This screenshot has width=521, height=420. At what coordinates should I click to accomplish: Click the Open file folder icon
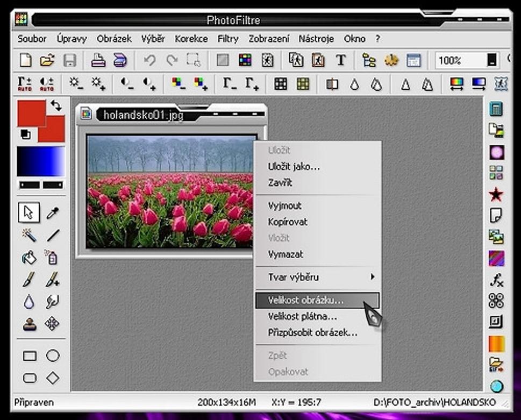(x=47, y=60)
